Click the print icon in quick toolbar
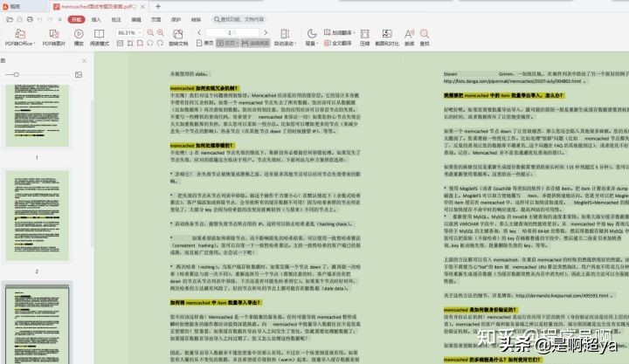The height and width of the screenshot is (364, 629). coord(30,19)
